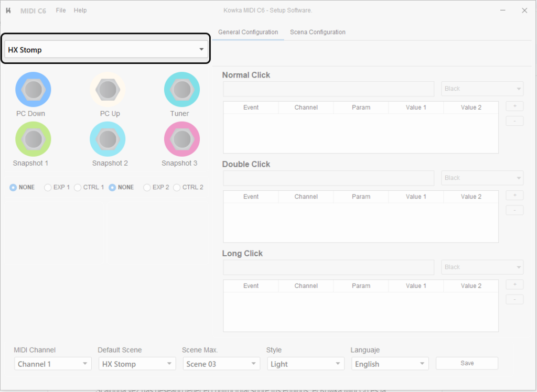The image size is (537, 392).
Task: Remove event with Long Click minus button
Action: pyautogui.click(x=514, y=300)
